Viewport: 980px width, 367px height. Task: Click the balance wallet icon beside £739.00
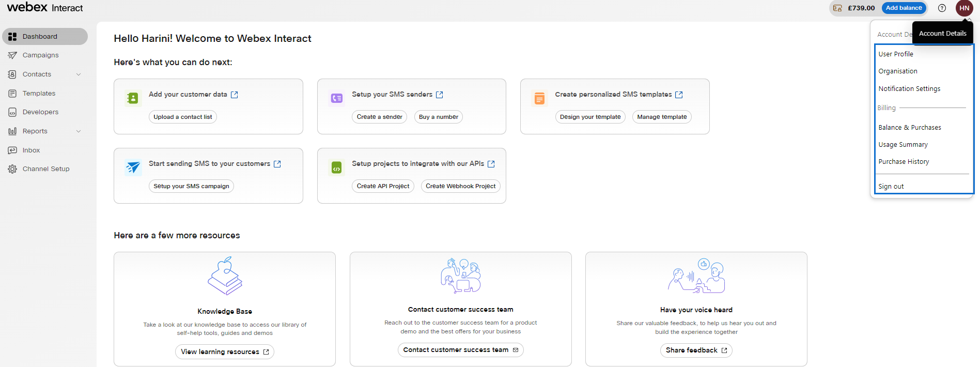[x=837, y=8]
